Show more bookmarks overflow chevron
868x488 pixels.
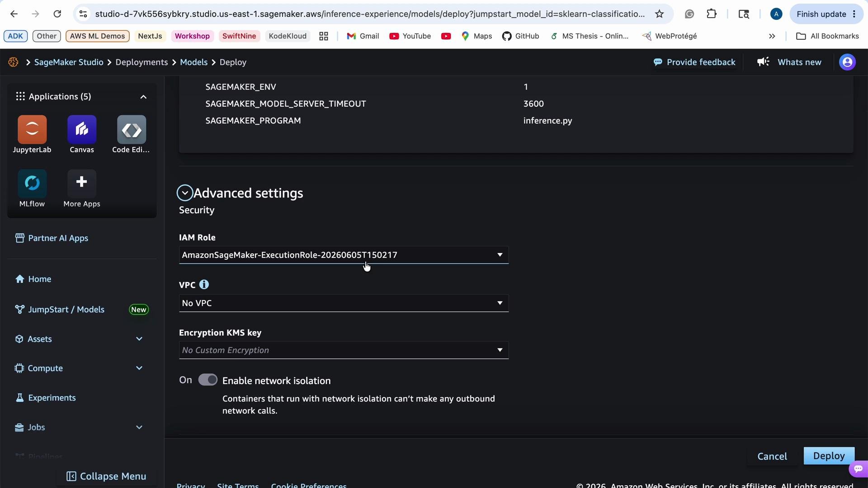tap(772, 36)
